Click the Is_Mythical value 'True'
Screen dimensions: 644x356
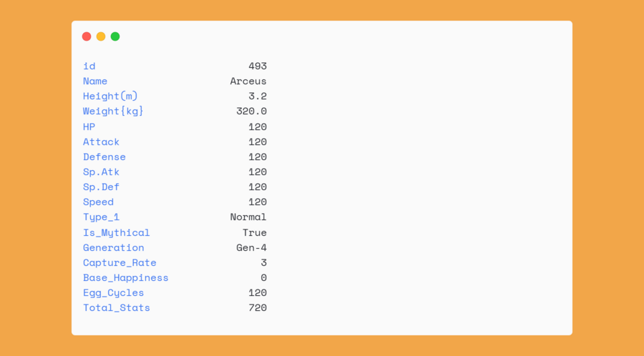click(x=254, y=232)
